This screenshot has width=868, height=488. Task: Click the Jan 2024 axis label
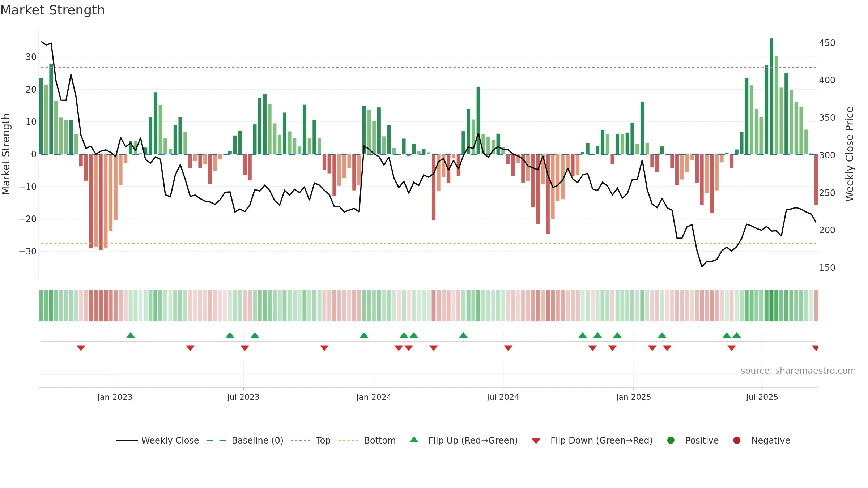(x=374, y=397)
